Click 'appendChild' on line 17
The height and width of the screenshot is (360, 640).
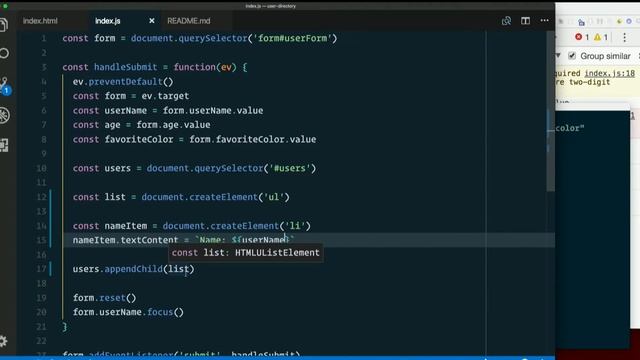[x=133, y=269]
